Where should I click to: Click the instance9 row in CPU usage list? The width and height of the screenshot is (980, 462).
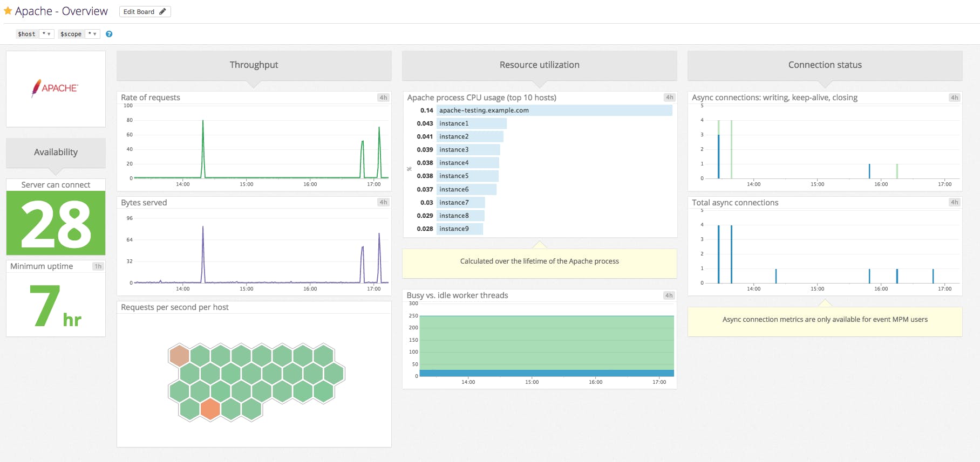click(x=459, y=229)
